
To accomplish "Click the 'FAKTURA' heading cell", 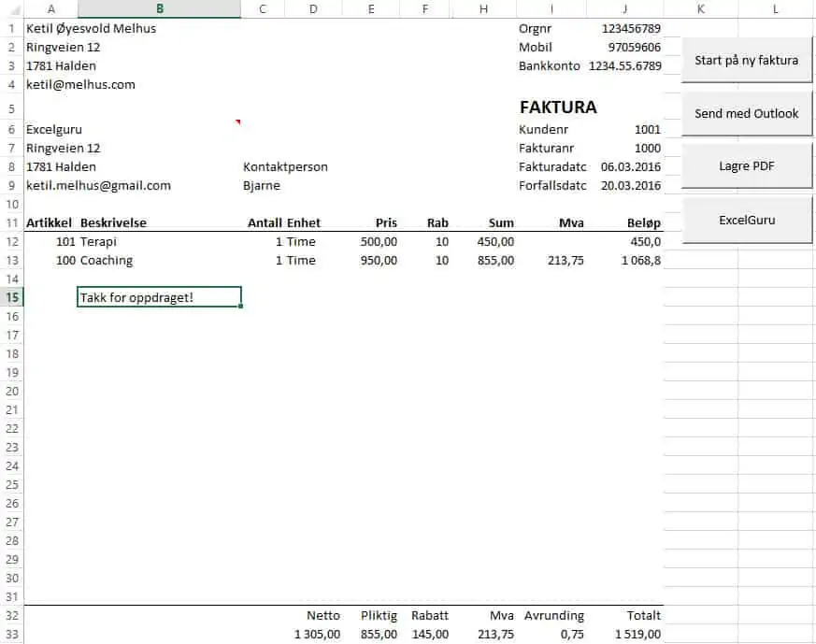I will (558, 107).
